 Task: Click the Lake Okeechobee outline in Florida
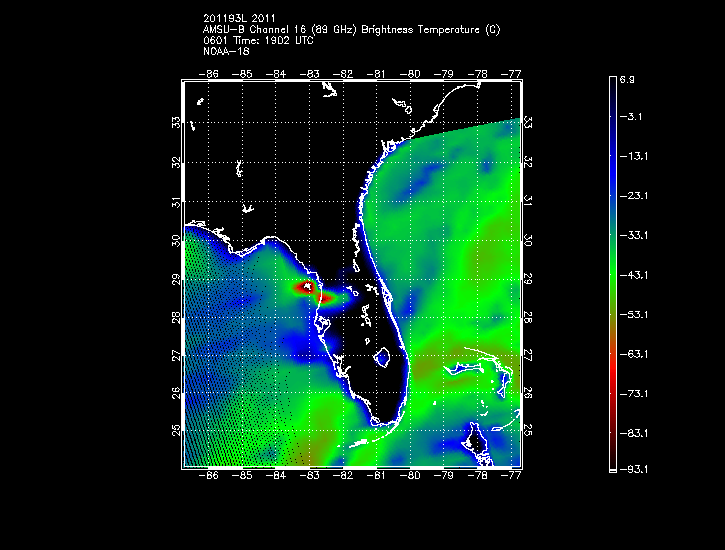click(x=382, y=354)
